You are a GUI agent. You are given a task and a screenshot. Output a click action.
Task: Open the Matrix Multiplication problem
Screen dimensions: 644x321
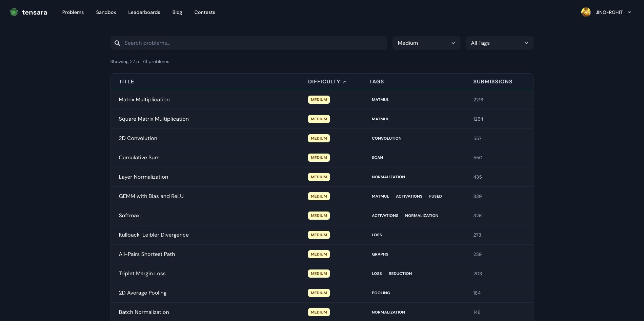point(144,100)
